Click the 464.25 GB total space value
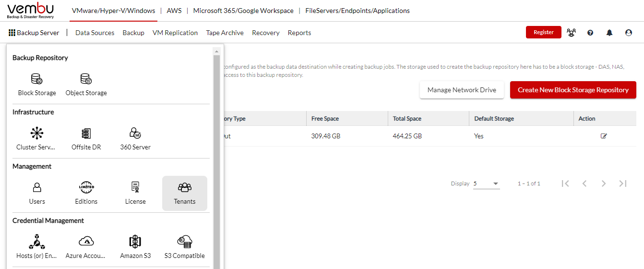644x269 pixels. 407,136
